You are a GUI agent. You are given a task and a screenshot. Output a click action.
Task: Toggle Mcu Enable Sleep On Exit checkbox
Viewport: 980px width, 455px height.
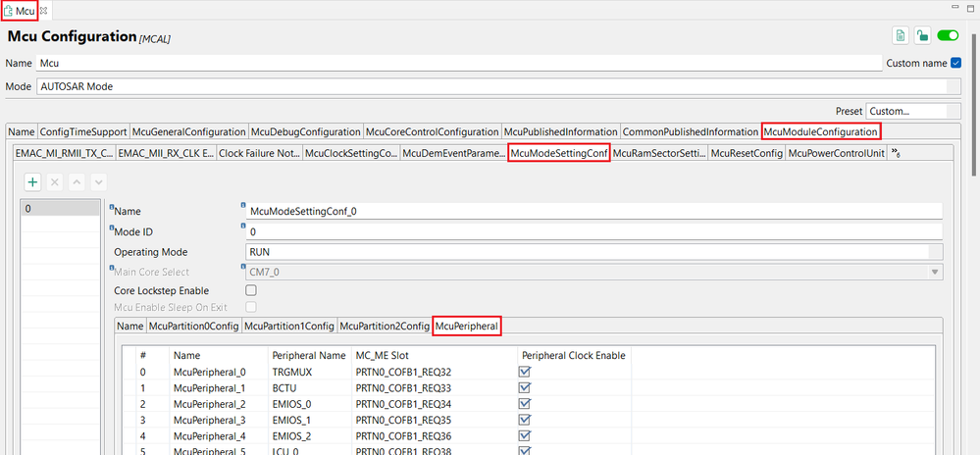[251, 308]
